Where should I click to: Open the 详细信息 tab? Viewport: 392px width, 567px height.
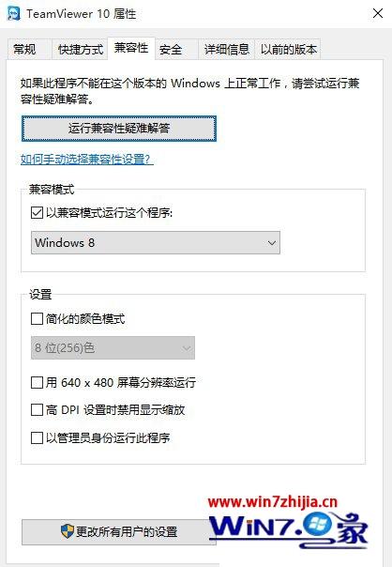[227, 49]
